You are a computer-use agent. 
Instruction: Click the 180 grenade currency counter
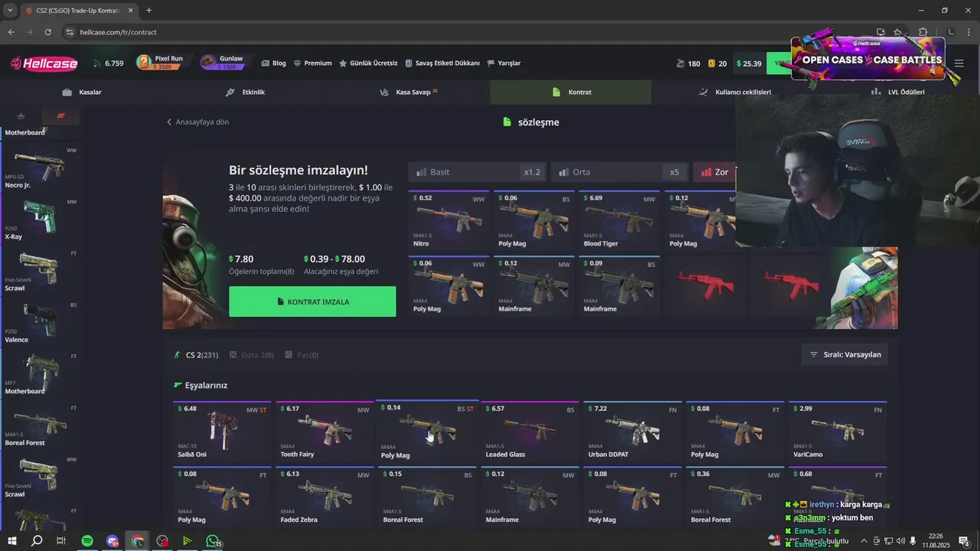[688, 64]
